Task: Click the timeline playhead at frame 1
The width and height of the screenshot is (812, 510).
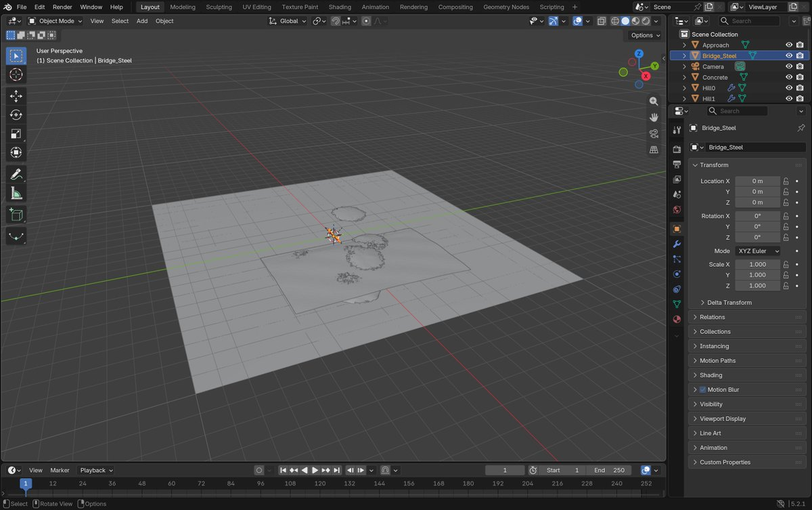Action: tap(26, 484)
